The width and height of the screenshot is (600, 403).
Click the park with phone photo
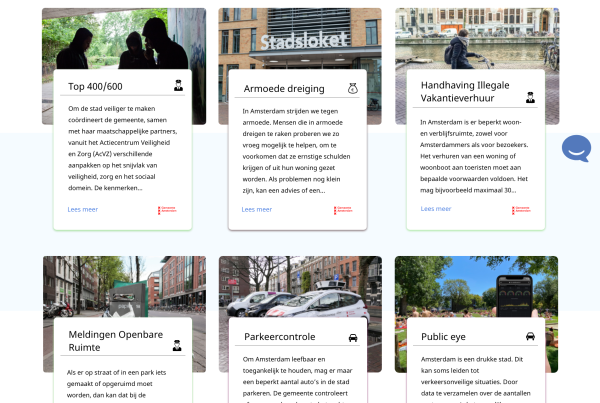[476, 287]
